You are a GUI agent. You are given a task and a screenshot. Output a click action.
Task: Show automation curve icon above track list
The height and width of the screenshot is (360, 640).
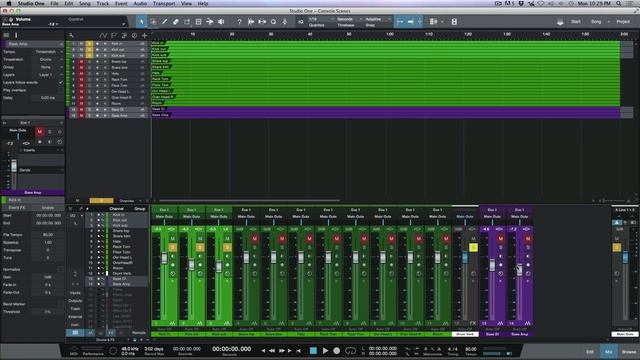click(x=104, y=36)
